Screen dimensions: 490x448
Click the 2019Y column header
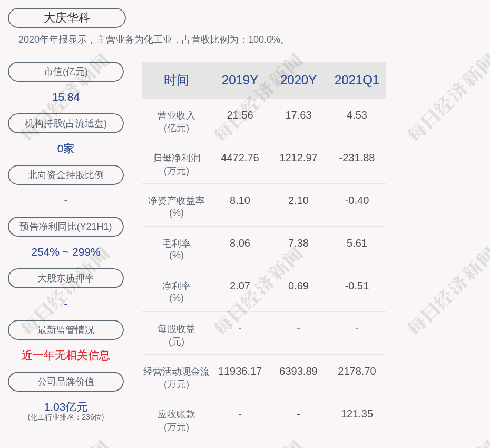pyautogui.click(x=240, y=80)
